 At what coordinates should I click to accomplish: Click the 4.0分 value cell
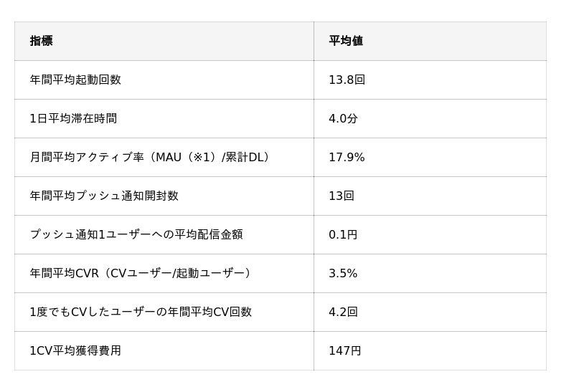point(343,118)
